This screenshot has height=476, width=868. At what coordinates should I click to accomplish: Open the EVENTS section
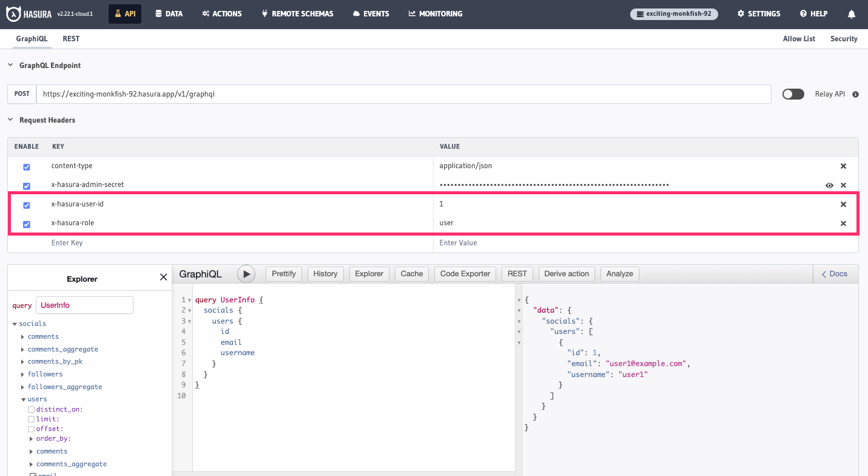[371, 13]
